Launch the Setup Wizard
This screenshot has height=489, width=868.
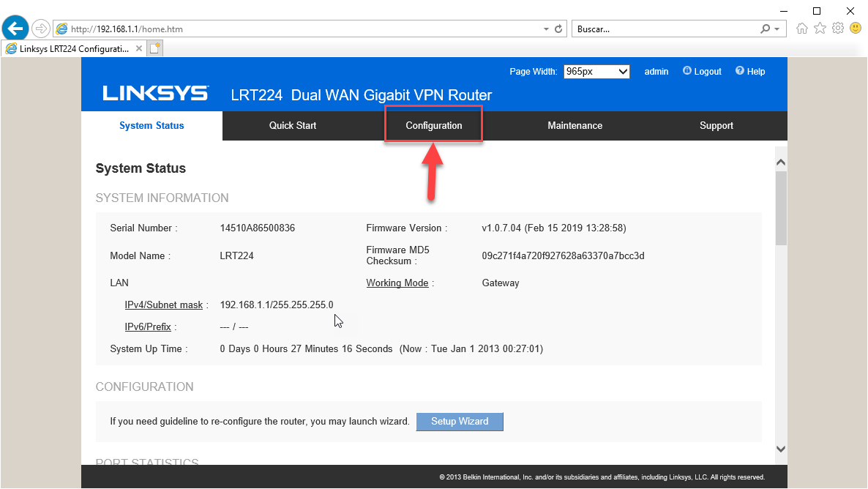pyautogui.click(x=460, y=422)
